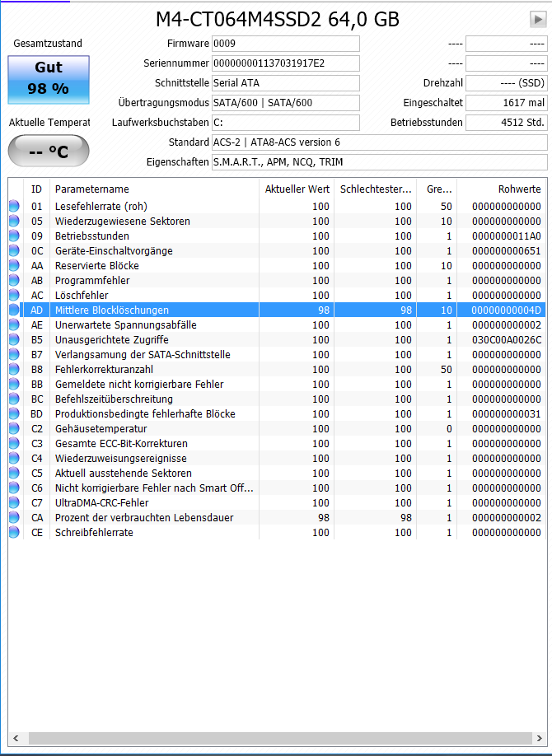Viewport: 552px width, 756px height.
Task: Click the Laufwerksbuchstaben field showing C:
Action: 286,123
